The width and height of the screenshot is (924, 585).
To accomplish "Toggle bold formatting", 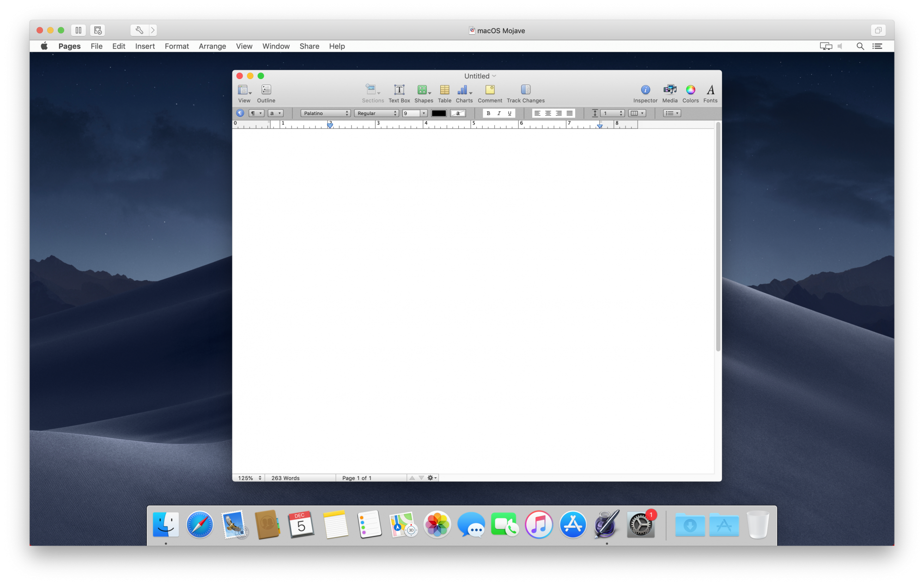I will click(x=488, y=113).
